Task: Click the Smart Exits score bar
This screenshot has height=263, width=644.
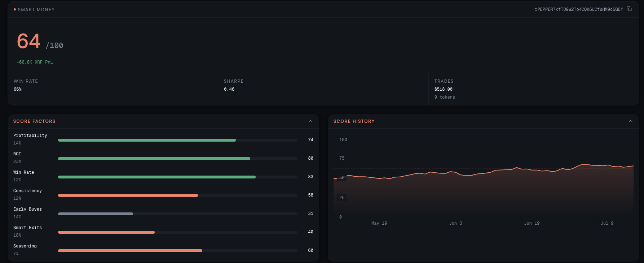Action: coord(178,232)
